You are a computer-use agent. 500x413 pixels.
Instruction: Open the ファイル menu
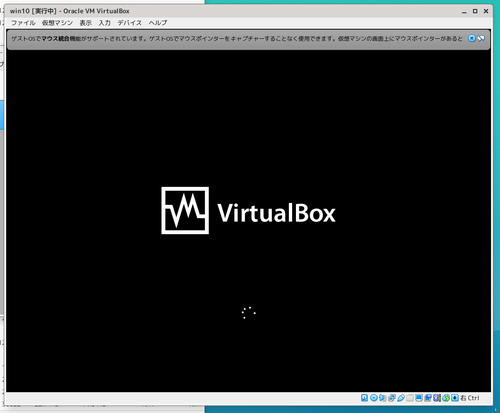[x=23, y=23]
